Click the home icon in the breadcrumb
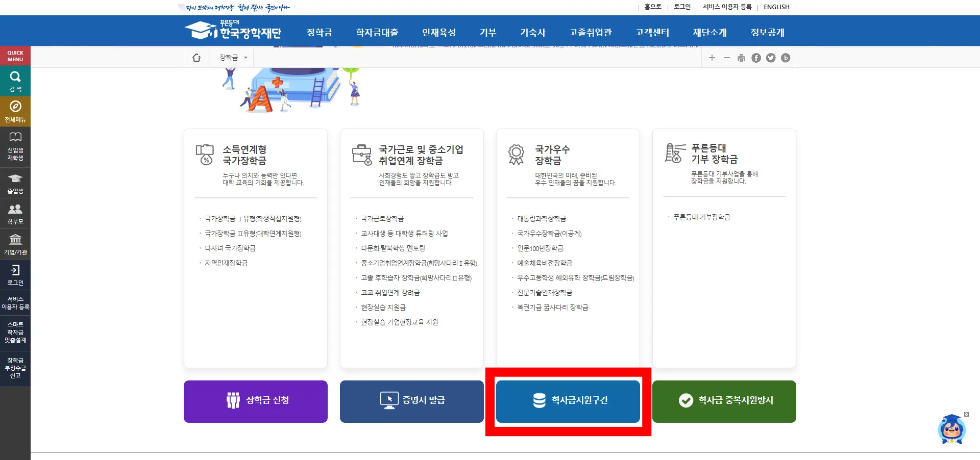Screen dimensions: 980x460 [x=197, y=58]
